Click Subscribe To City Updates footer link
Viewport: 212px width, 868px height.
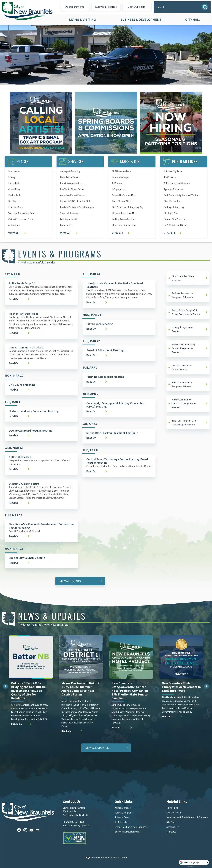(x=76, y=826)
